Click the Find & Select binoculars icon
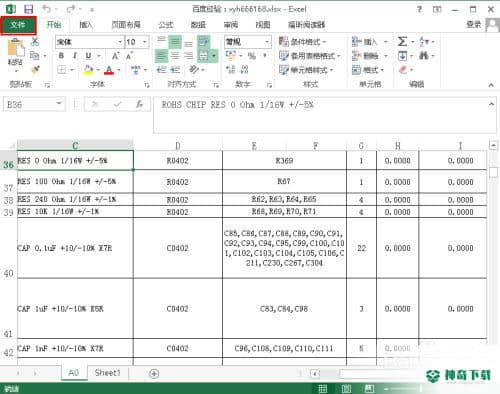This screenshot has height=394, width=500. (x=424, y=55)
